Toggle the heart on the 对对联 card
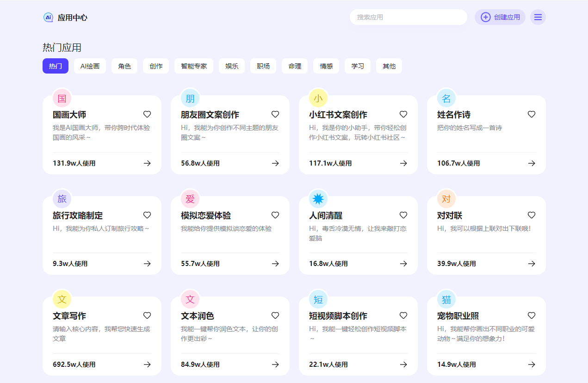This screenshot has width=588, height=383. pos(531,215)
